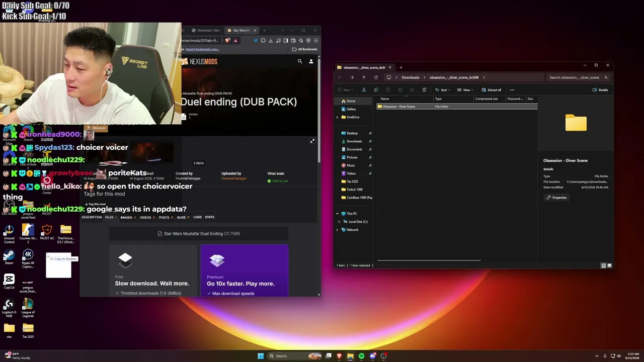The image size is (644, 362).
Task: Open the FILES tab on Nexus Mods page
Action: tap(111, 217)
